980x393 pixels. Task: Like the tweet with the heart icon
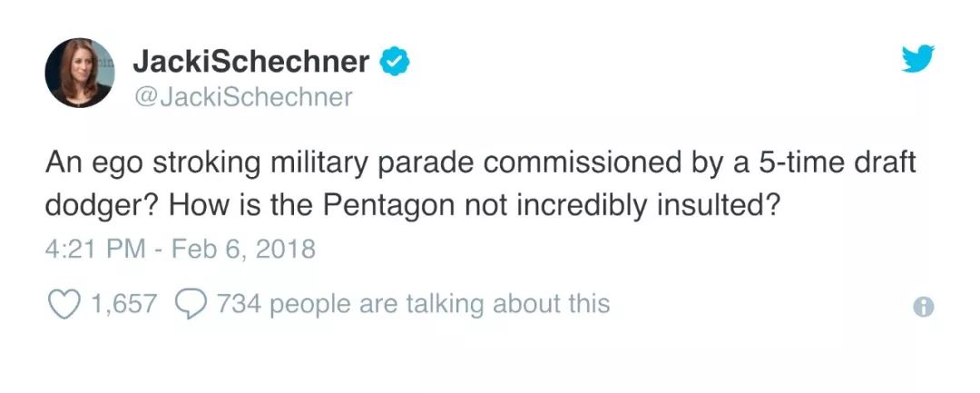[62, 303]
